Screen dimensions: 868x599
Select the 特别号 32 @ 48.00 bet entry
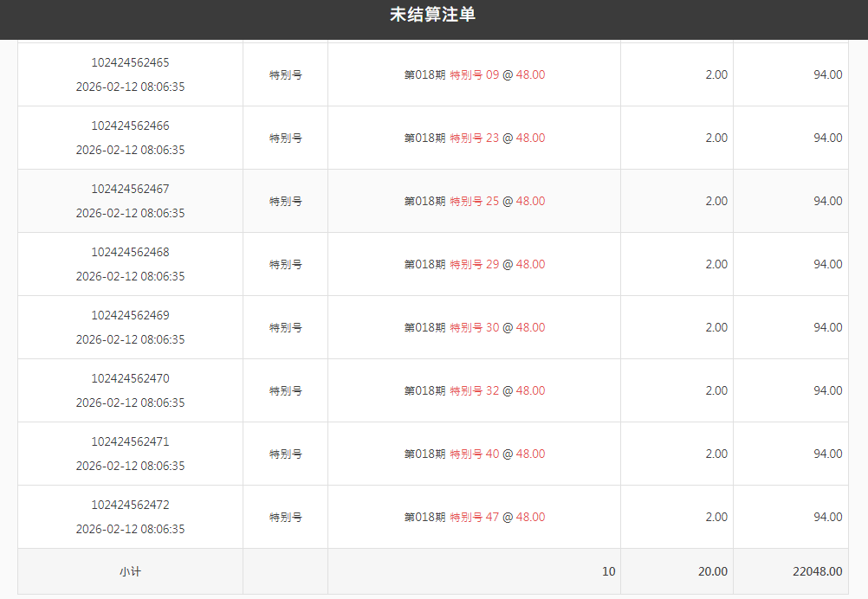496,391
